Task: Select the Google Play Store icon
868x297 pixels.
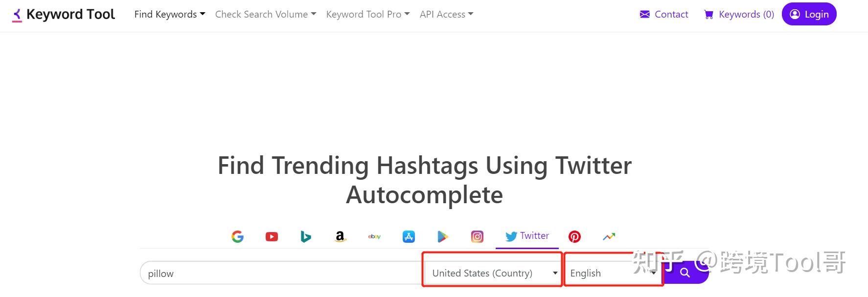Action: click(x=443, y=237)
